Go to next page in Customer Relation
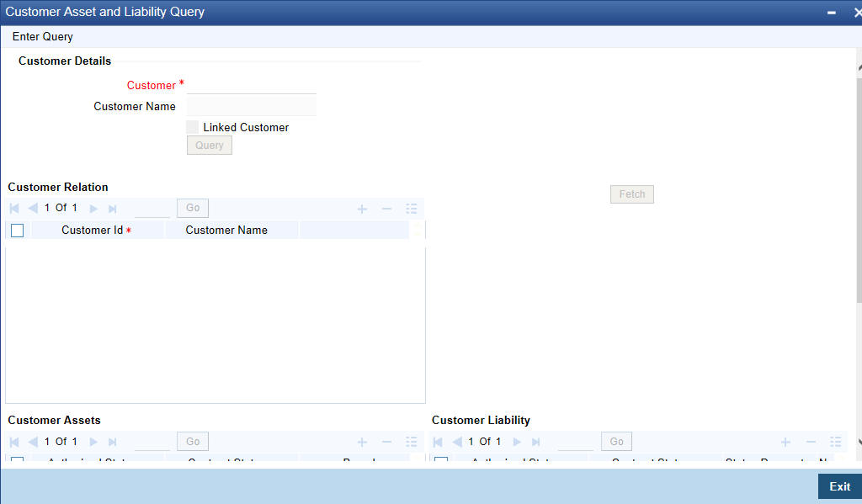 point(93,209)
